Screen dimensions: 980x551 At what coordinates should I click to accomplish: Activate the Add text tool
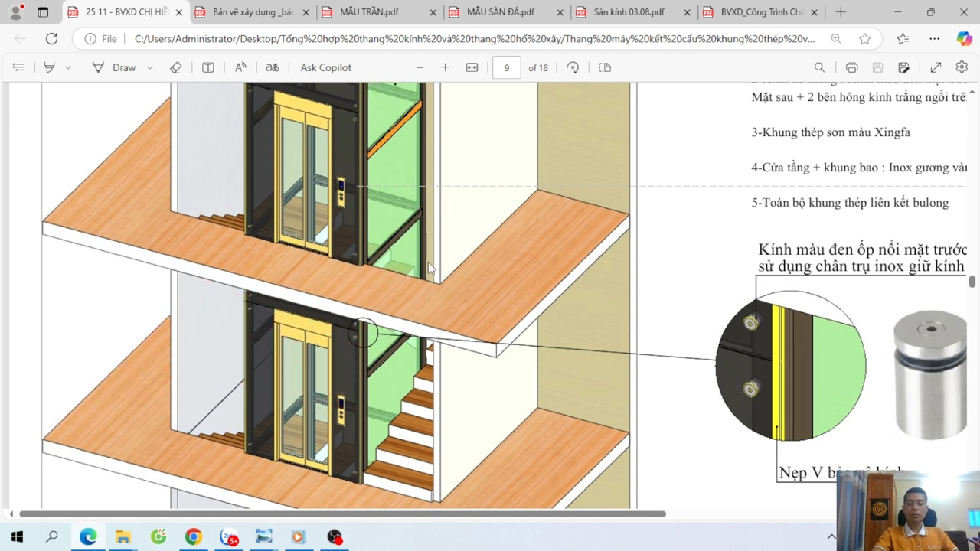pyautogui.click(x=208, y=67)
